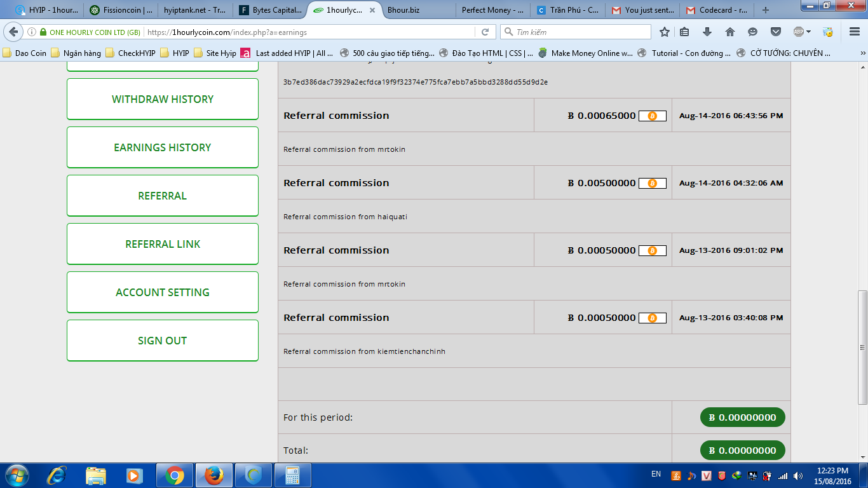
Task: Open the HYIP bookmarks folder
Action: tap(175, 53)
